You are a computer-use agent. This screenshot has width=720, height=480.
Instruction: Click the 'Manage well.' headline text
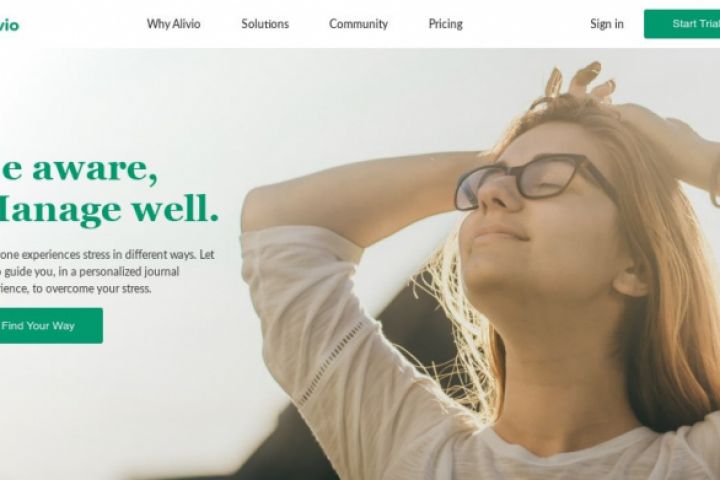pyautogui.click(x=109, y=210)
